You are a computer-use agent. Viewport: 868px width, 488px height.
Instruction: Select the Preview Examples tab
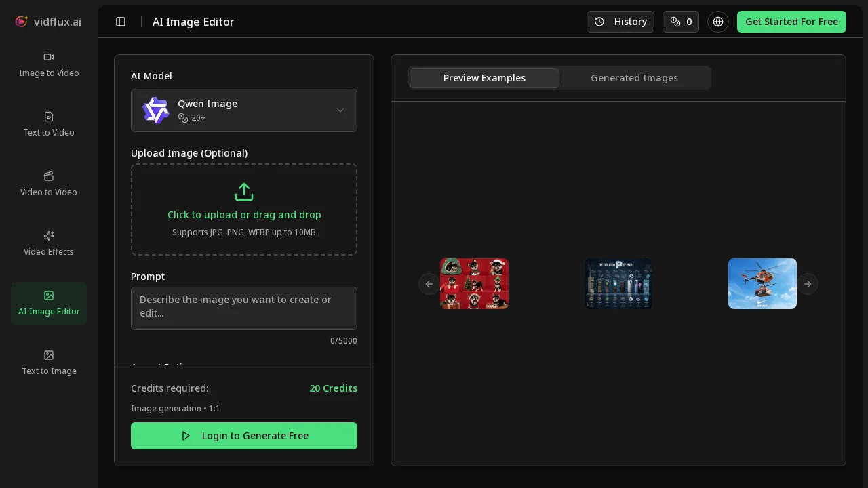click(x=484, y=78)
